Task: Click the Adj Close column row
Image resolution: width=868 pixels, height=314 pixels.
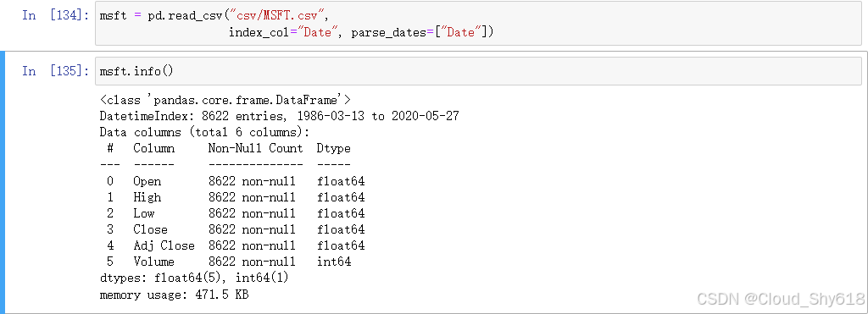Action: 235,245
